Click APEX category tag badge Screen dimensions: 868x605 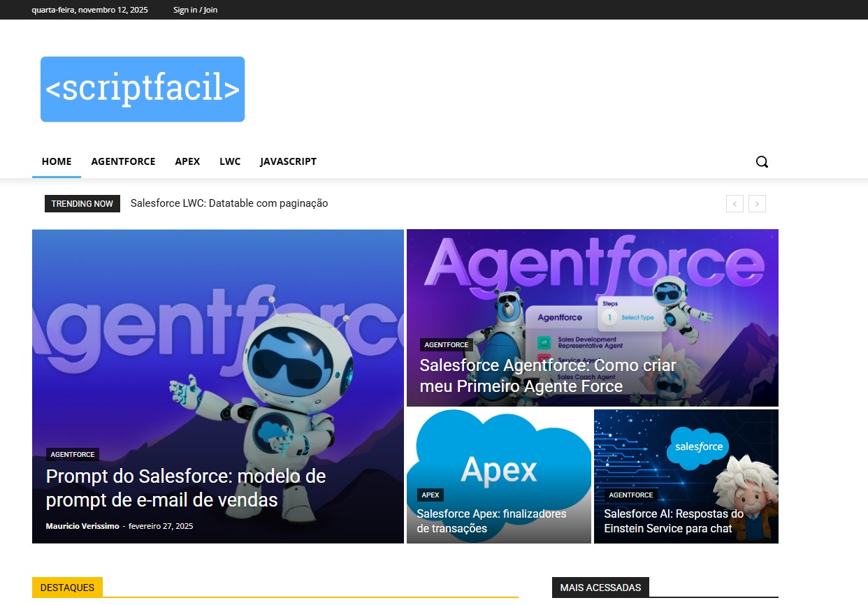(x=431, y=495)
